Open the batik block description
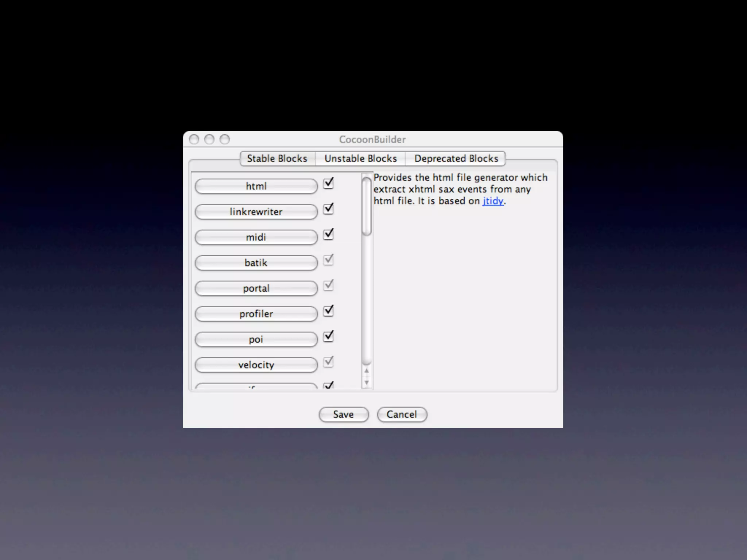Image resolution: width=747 pixels, height=560 pixels. 256,263
